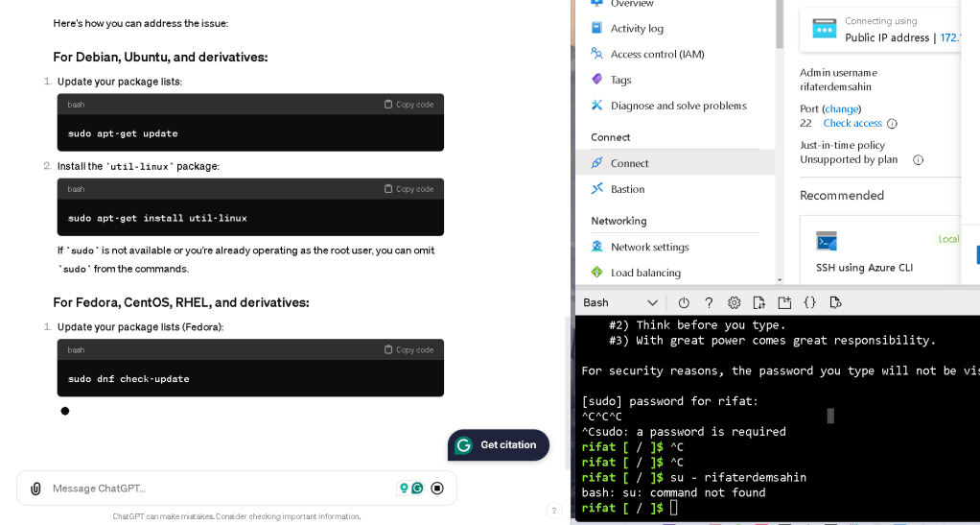Open Cloud Shell settings gear
Image resolution: width=980 pixels, height=525 pixels.
(x=734, y=303)
